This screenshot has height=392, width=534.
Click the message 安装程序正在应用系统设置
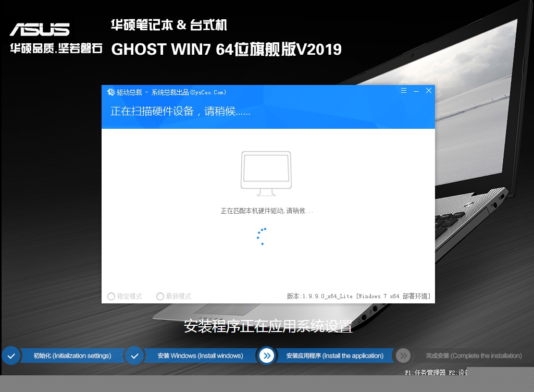pyautogui.click(x=268, y=326)
